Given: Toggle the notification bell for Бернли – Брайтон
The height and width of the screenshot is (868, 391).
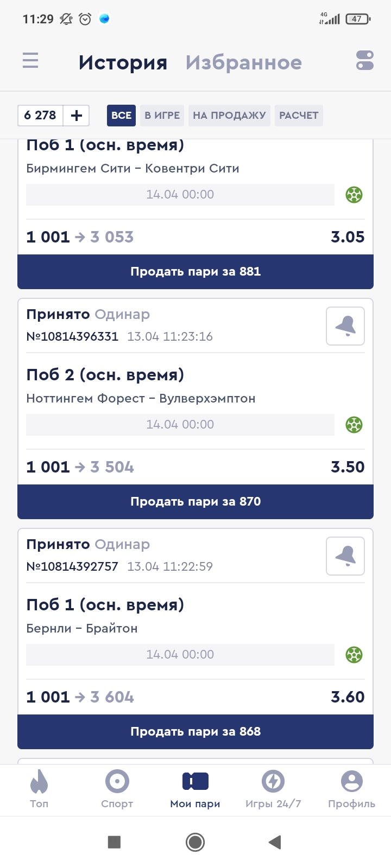Looking at the screenshot, I should [345, 556].
